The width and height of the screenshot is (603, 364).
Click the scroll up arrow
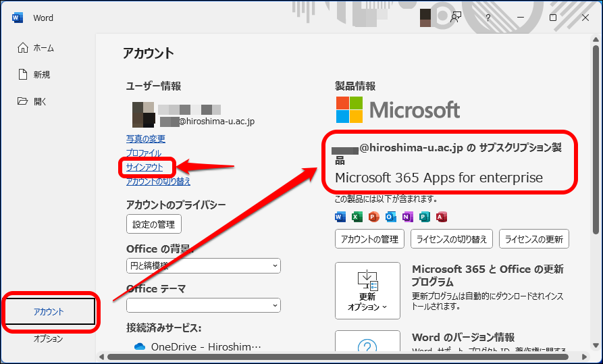(x=596, y=40)
